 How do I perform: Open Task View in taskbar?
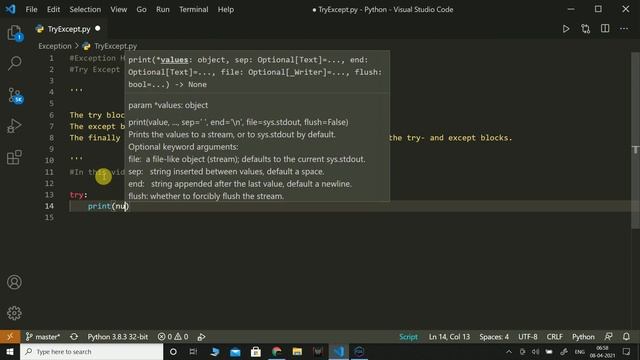[193, 351]
